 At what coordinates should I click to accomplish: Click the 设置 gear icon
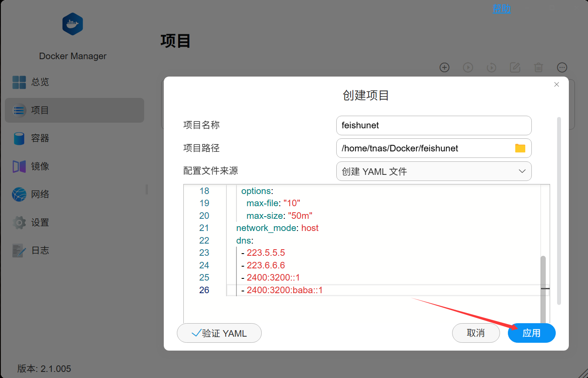[x=19, y=223]
